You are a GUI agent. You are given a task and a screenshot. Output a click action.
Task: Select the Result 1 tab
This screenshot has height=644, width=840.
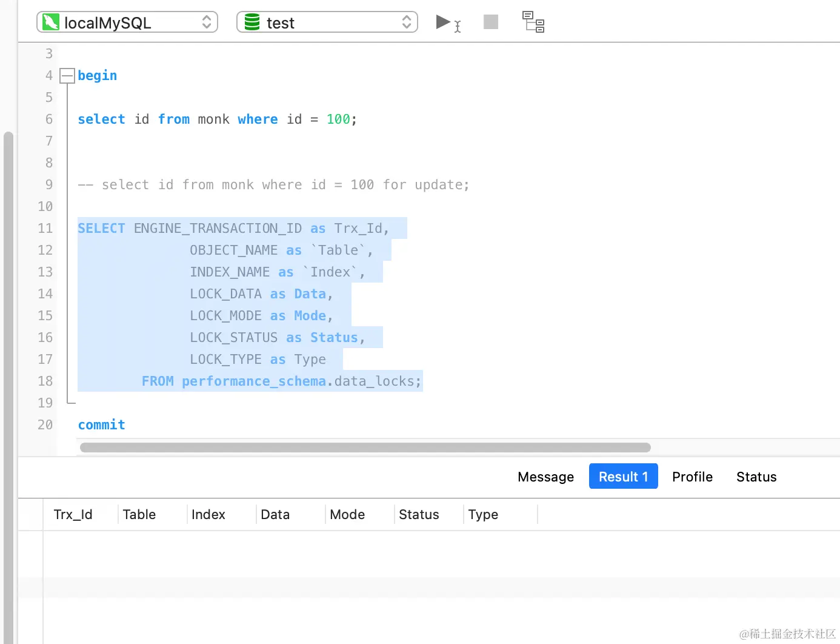click(623, 477)
